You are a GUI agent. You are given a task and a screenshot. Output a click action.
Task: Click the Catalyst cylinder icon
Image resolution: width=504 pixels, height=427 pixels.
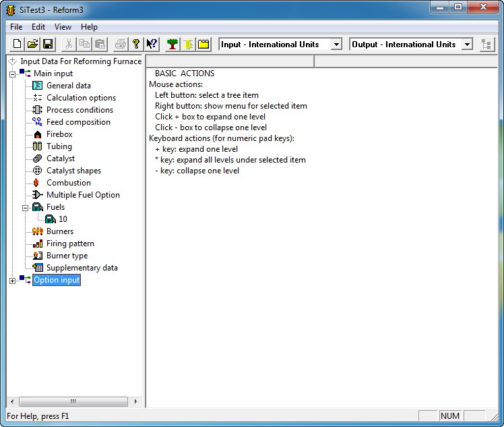click(37, 159)
